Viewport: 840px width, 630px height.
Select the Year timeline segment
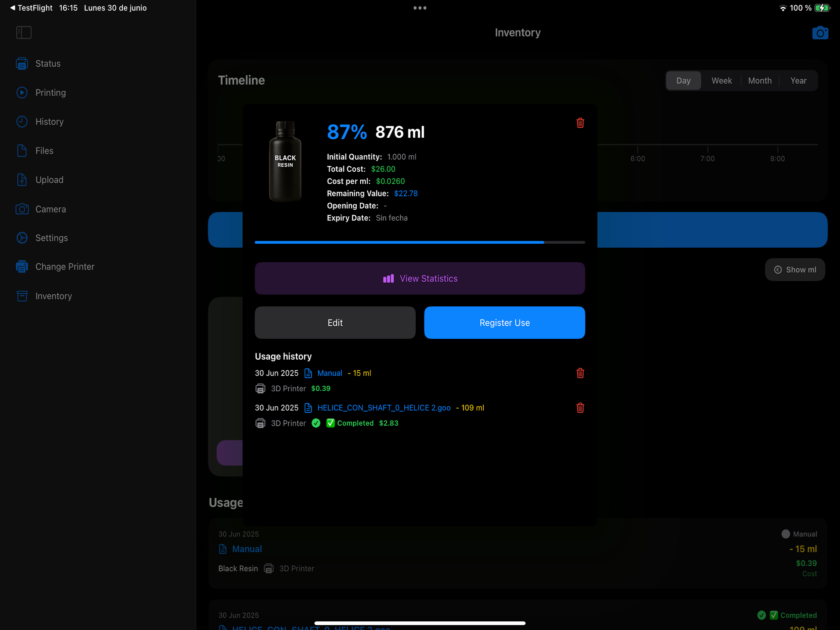[x=798, y=81]
